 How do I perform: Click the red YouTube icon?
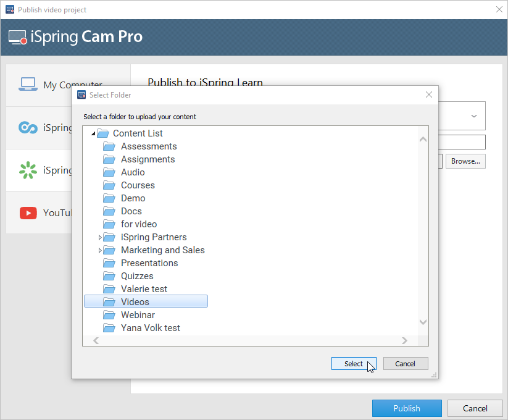click(x=28, y=213)
